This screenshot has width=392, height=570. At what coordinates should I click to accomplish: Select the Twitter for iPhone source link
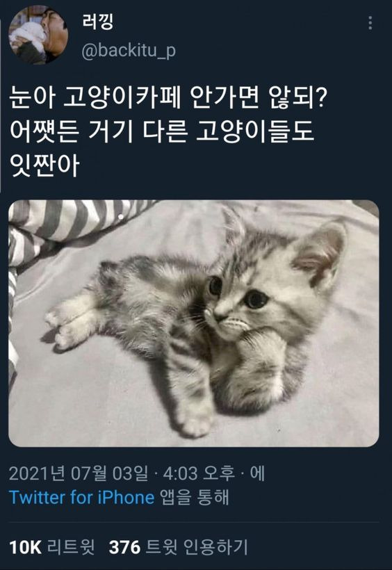82,497
